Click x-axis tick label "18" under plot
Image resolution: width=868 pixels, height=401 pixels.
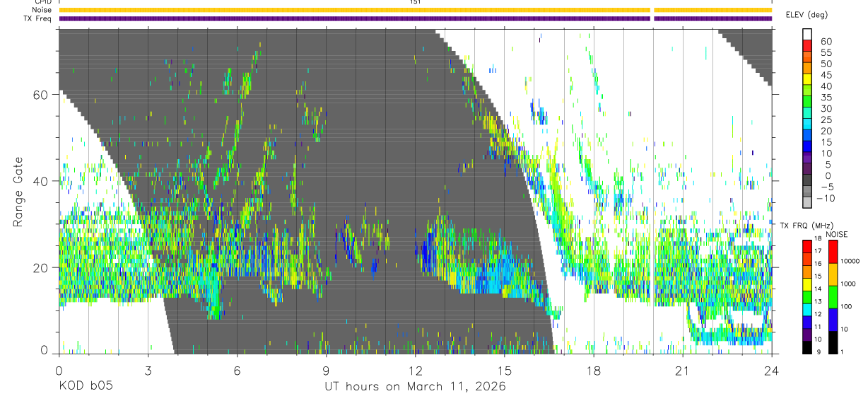click(x=594, y=371)
